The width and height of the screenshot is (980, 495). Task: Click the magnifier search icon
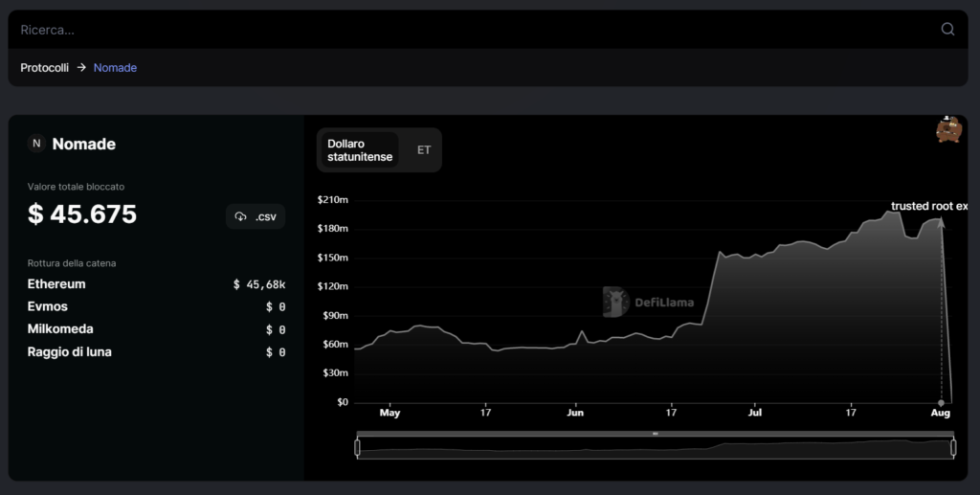tap(947, 30)
